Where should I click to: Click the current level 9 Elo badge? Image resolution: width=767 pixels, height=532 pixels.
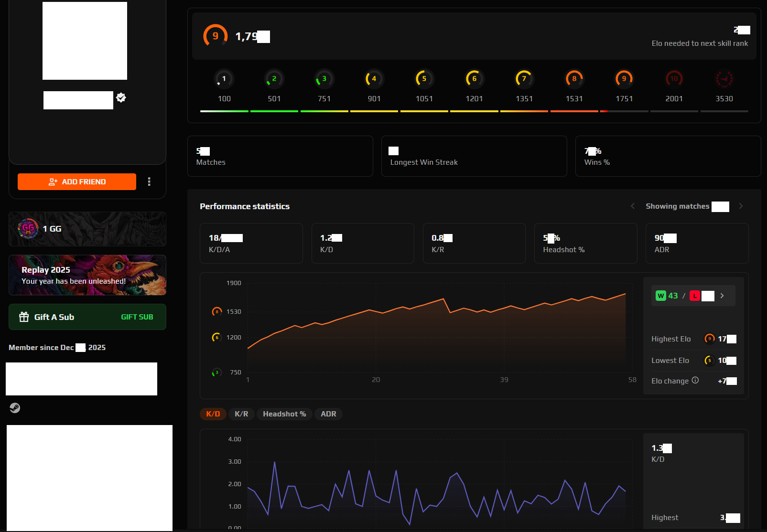[215, 36]
